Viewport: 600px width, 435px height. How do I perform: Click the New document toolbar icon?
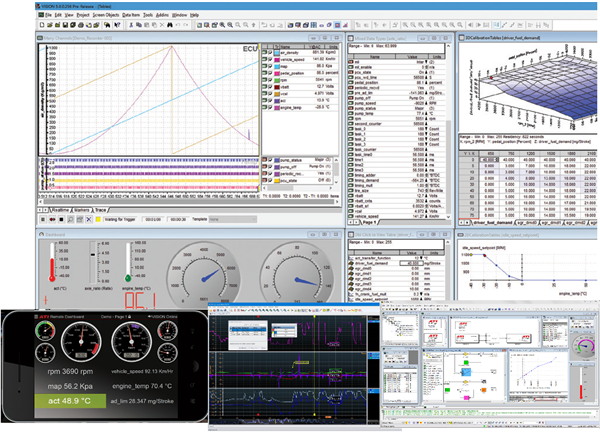(x=42, y=25)
